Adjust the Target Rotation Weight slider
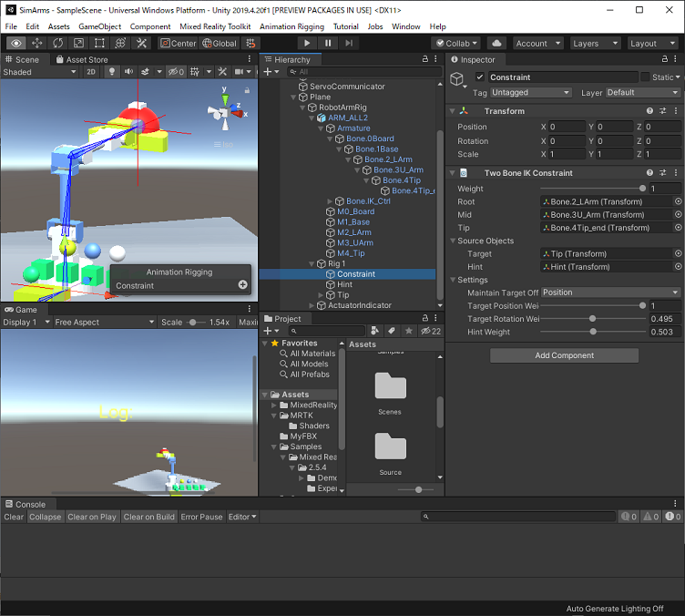 tap(592, 319)
